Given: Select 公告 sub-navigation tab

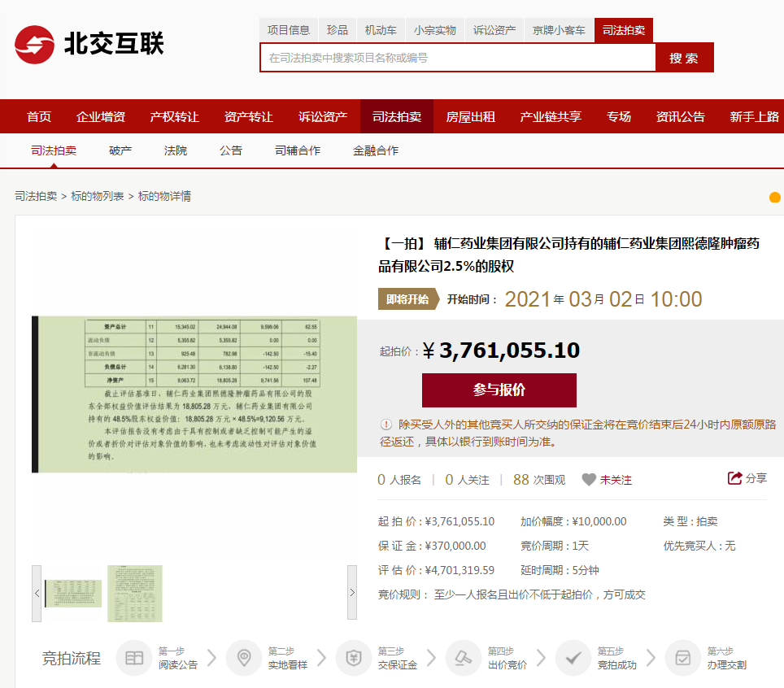Looking at the screenshot, I should (x=231, y=150).
